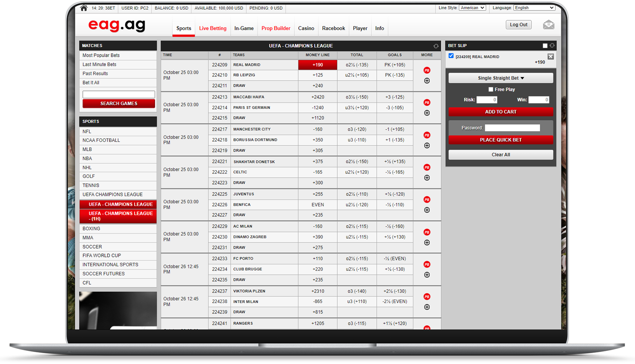
Task: Expand the FIFA WORLD CUP category
Action: 118,255
